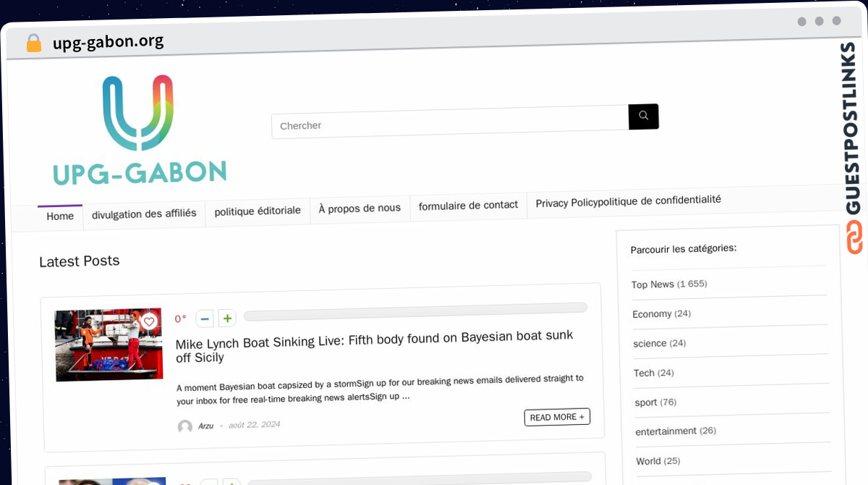
Task: Click Parcourir les catégories heading
Action: click(684, 248)
